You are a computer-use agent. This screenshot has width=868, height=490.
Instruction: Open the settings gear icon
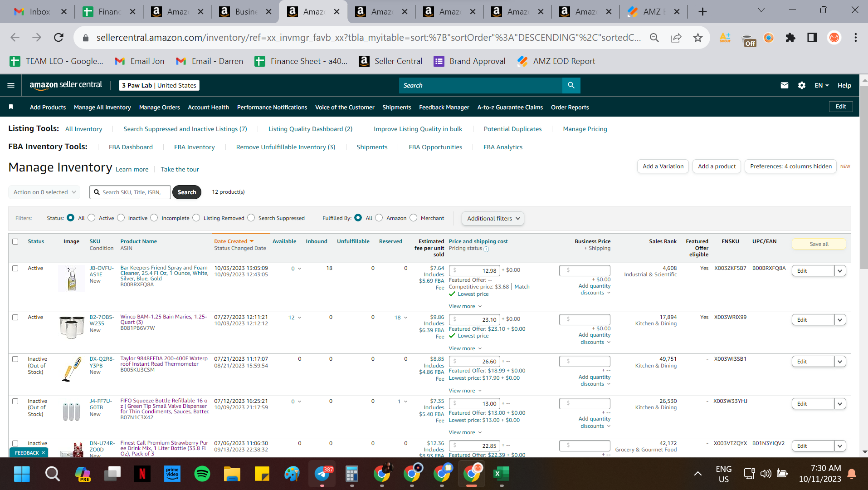(801, 85)
